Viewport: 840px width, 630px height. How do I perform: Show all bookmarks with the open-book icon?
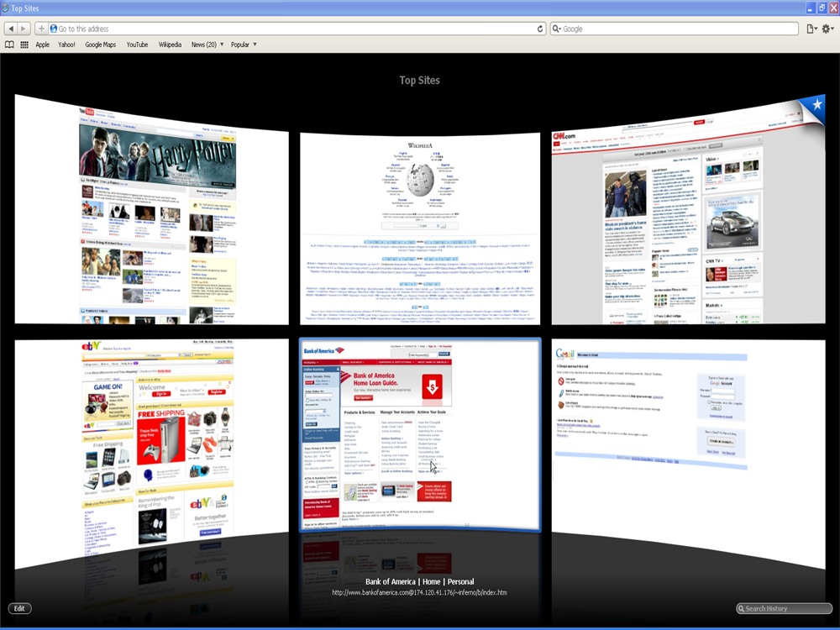click(9, 45)
